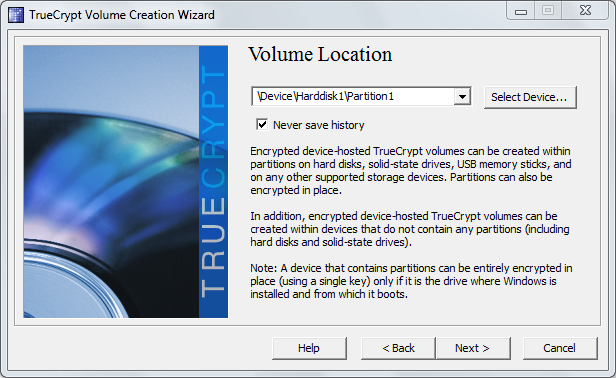Click into the \Device\Harddisk1\Partition1 path field
Screen dimensions: 616x378
(353, 96)
